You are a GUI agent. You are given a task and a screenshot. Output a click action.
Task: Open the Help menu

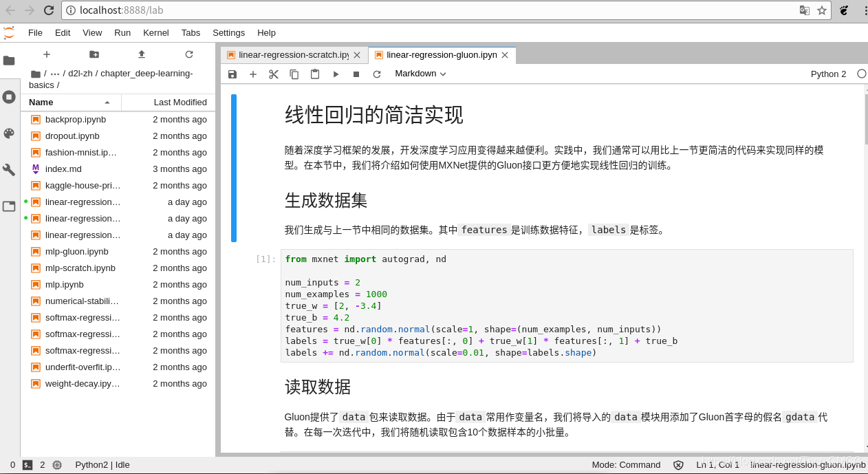[x=266, y=32]
